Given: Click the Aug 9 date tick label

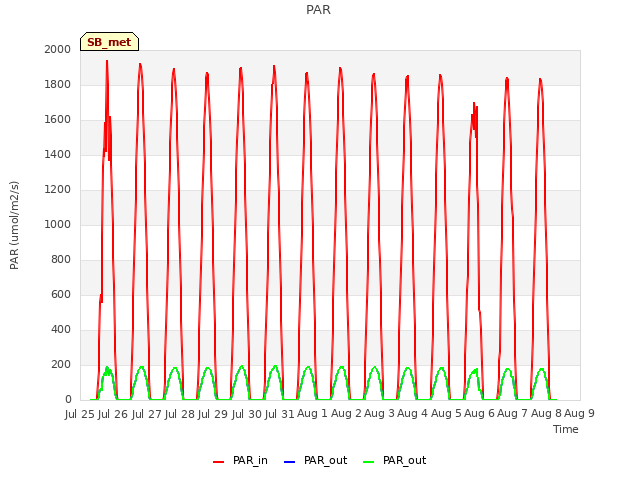Looking at the screenshot, I should click(x=580, y=413).
